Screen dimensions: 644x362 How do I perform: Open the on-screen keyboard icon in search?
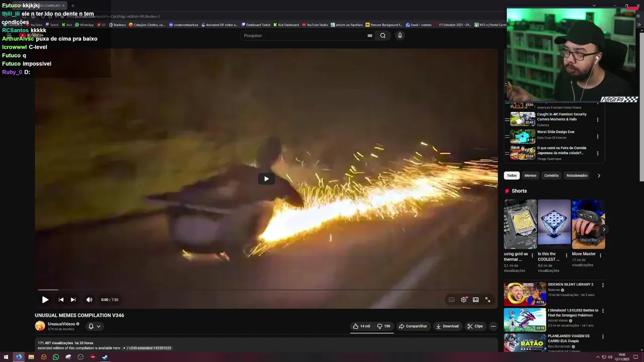(370, 35)
